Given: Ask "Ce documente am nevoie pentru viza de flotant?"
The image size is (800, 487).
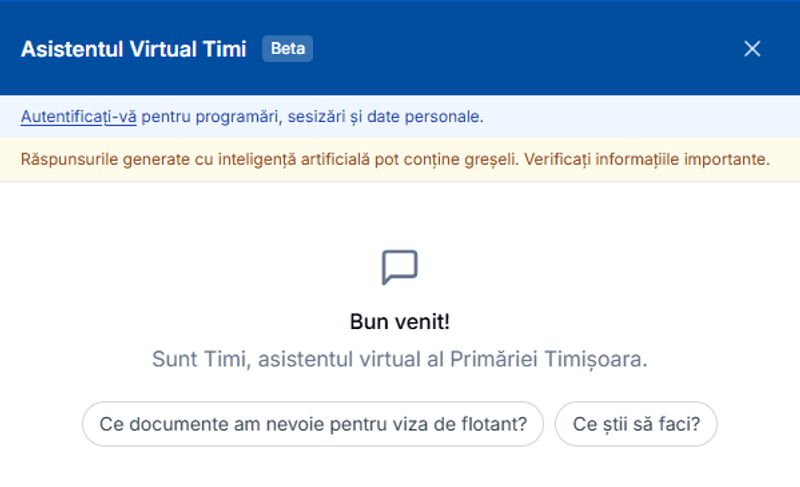Looking at the screenshot, I should point(313,423).
